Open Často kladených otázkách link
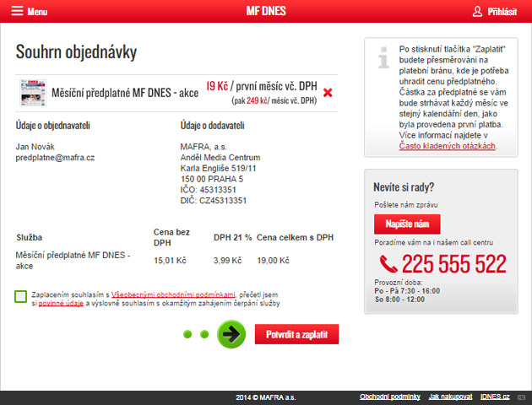Viewport: 532px width, 405px height. 447,146
